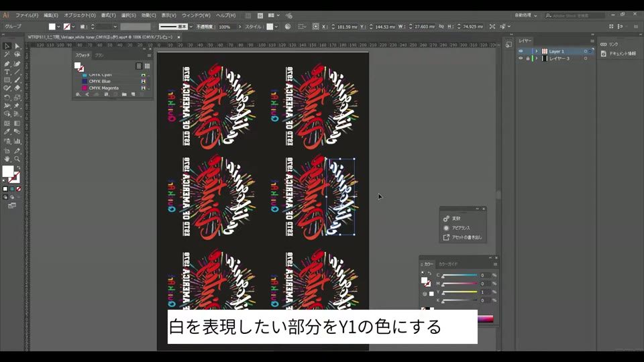
Task: Select the Curvature tool
Action: (x=17, y=64)
